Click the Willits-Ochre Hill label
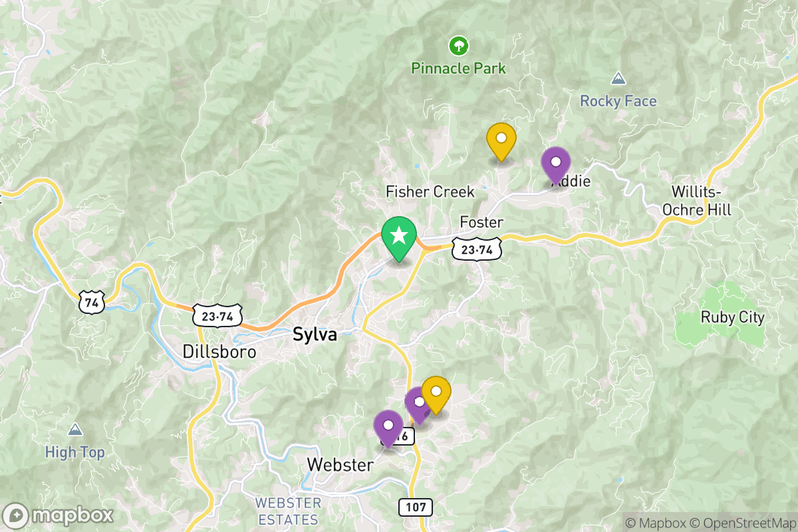Screen dimensions: 798x532 (x=701, y=201)
